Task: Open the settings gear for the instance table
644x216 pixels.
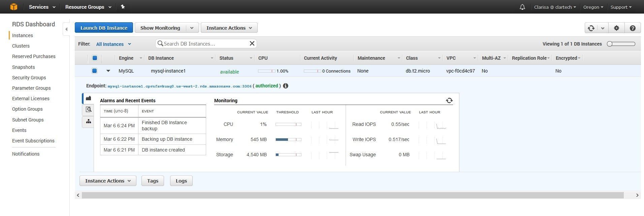Action: pyautogui.click(x=616, y=28)
